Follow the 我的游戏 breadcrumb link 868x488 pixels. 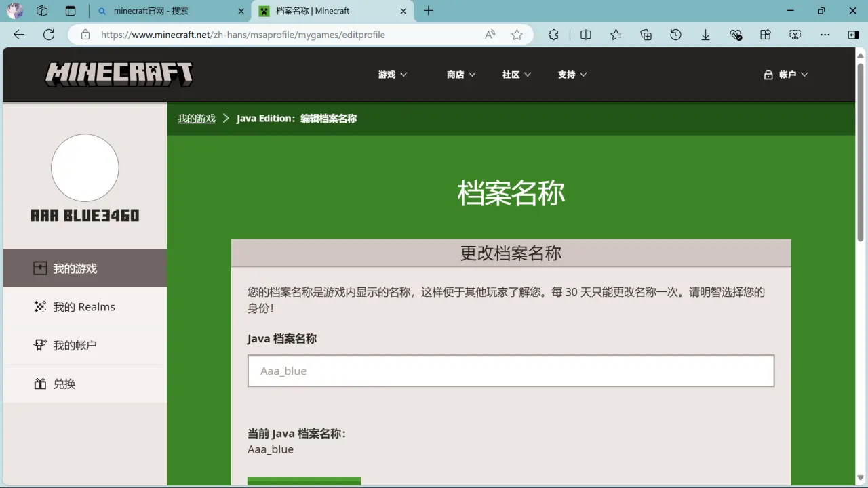click(197, 119)
